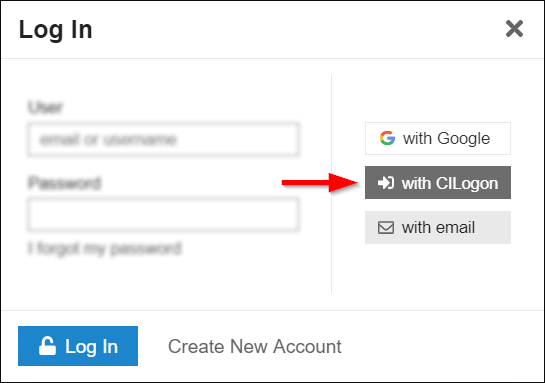This screenshot has width=545, height=383.
Task: Click the CILogon sign-in arrow icon
Action: point(386,183)
